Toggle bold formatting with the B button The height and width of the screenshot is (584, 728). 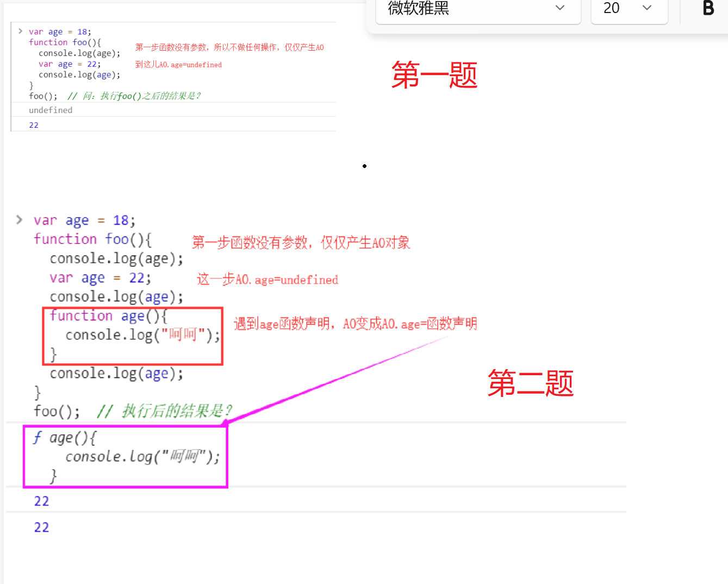[708, 8]
